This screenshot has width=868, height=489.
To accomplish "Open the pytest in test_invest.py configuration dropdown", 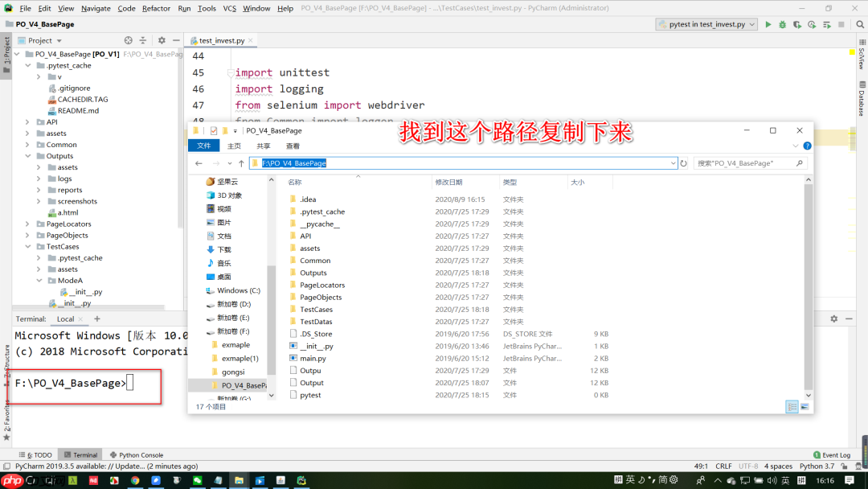I will (706, 24).
